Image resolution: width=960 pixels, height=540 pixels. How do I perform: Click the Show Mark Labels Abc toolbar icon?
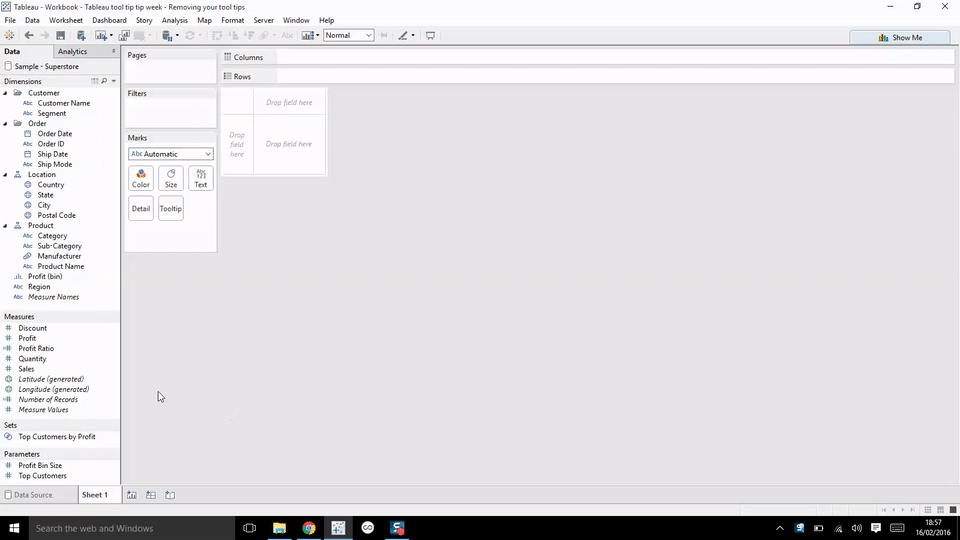pyautogui.click(x=287, y=36)
